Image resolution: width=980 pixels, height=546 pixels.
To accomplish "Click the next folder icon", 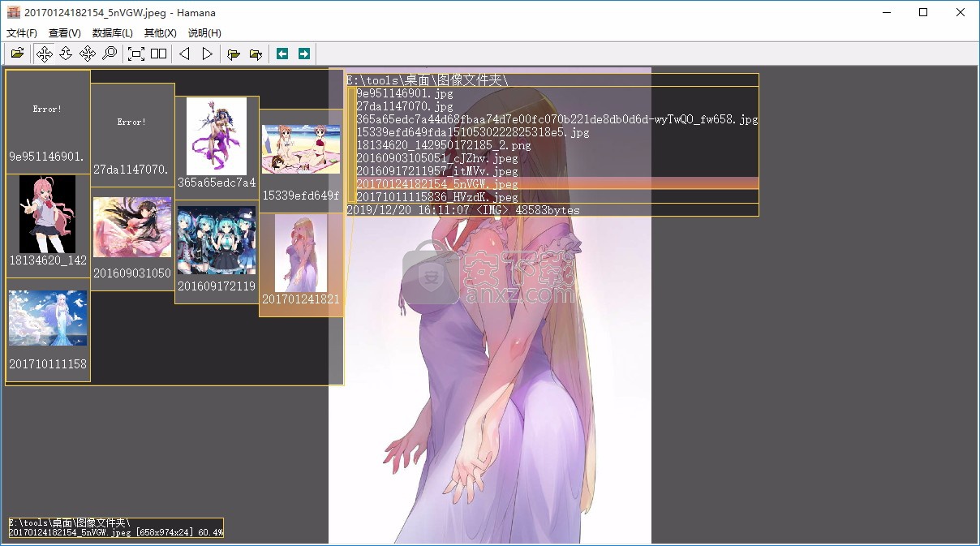I will coord(256,54).
